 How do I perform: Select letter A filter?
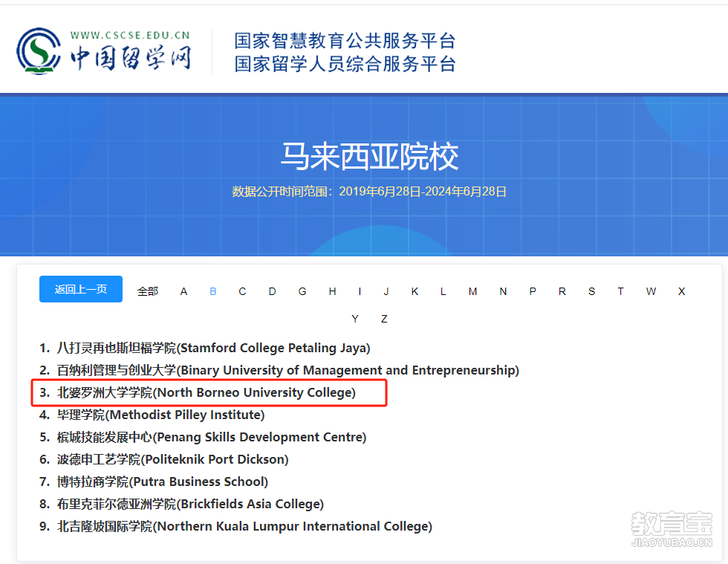pyautogui.click(x=184, y=291)
